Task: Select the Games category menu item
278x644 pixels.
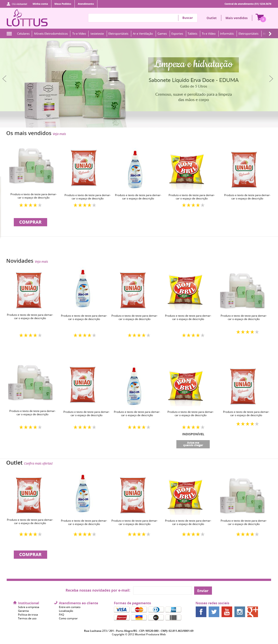Action: [x=162, y=34]
